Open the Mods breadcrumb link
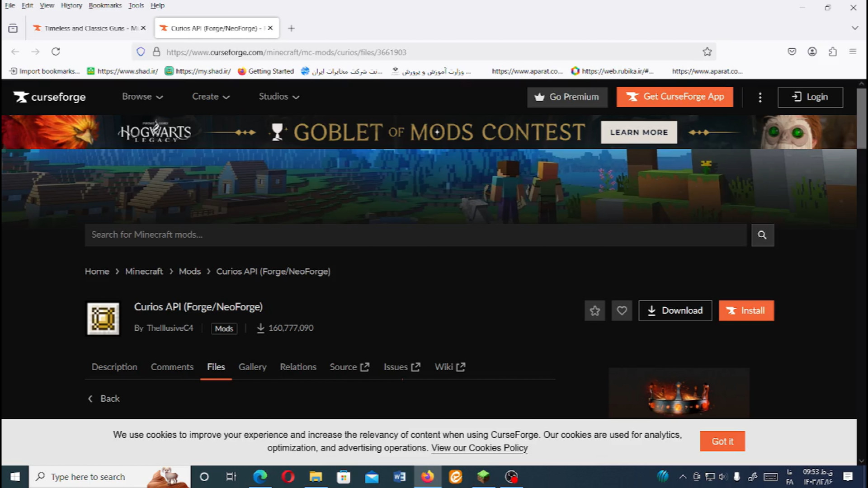 pos(189,272)
